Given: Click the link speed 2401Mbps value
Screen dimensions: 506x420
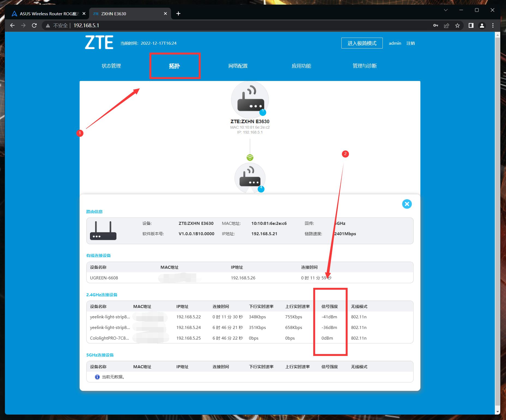Looking at the screenshot, I should click(x=345, y=234).
